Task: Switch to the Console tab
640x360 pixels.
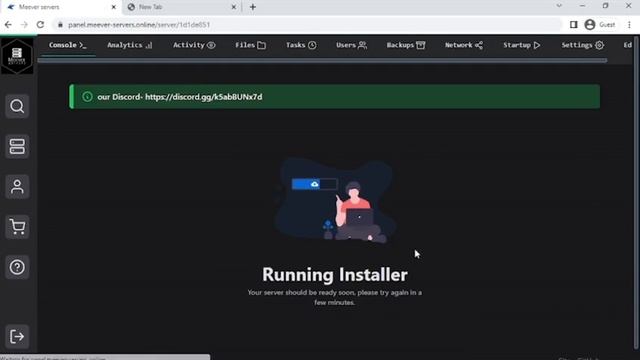Action: click(68, 45)
